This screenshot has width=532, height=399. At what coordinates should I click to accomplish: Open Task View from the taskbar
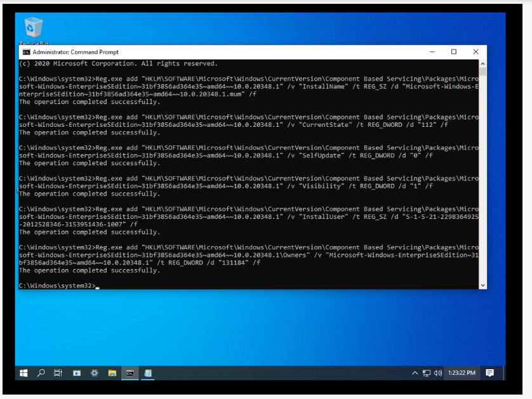[x=58, y=373]
